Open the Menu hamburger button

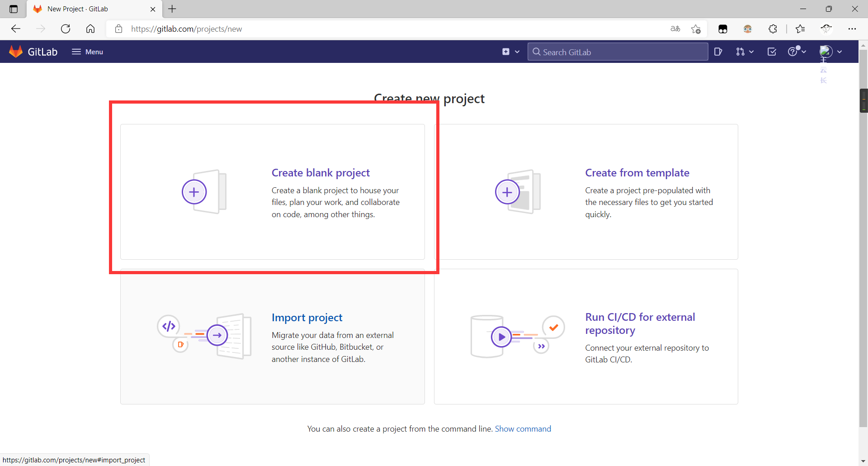pyautogui.click(x=87, y=52)
